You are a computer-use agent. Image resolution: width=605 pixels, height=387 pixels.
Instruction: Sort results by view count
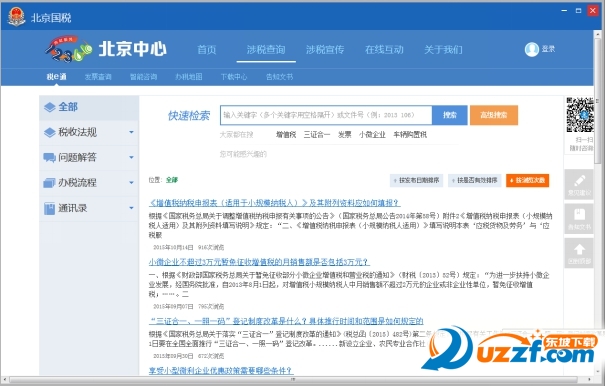pos(527,180)
